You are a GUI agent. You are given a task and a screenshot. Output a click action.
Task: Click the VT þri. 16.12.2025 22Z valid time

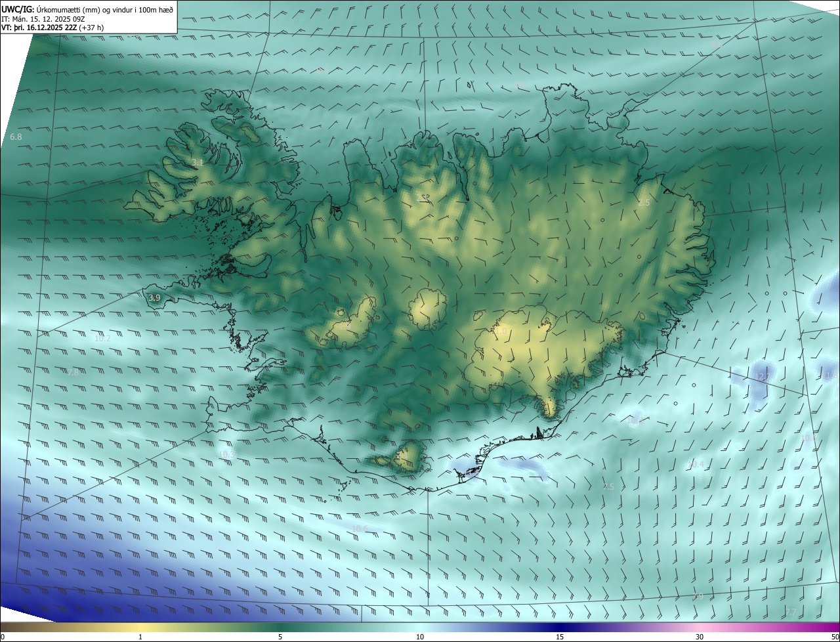coord(52,28)
